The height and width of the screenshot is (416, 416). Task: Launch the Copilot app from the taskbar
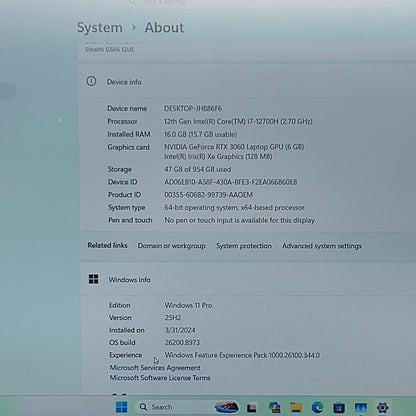[274, 407]
